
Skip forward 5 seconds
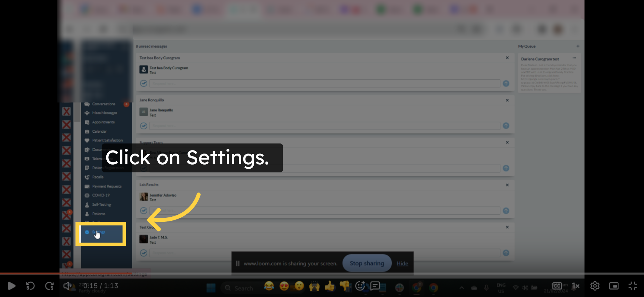[x=49, y=286]
